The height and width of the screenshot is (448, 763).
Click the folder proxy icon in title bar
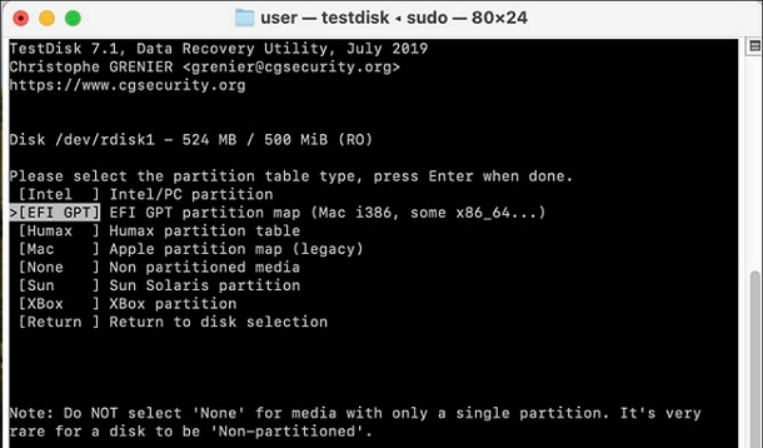244,18
